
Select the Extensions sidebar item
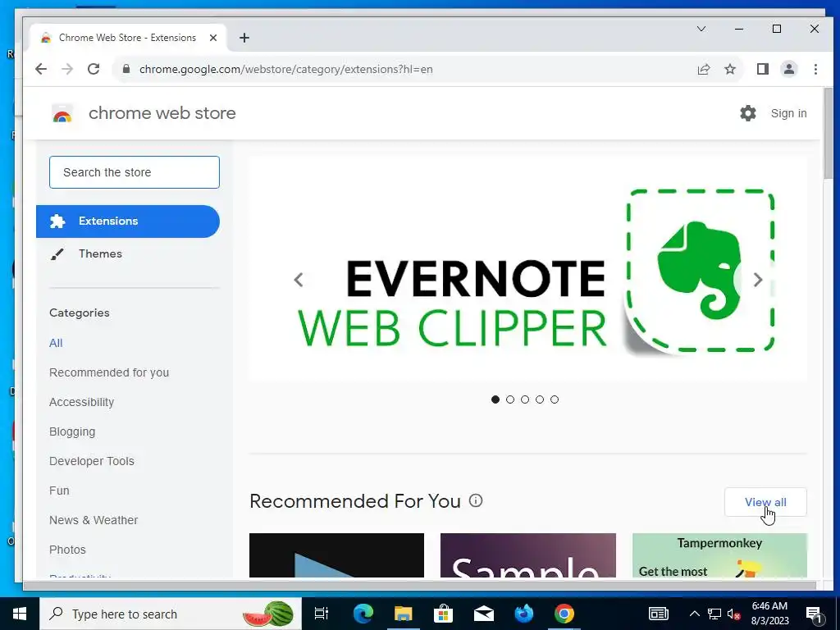[x=127, y=221]
